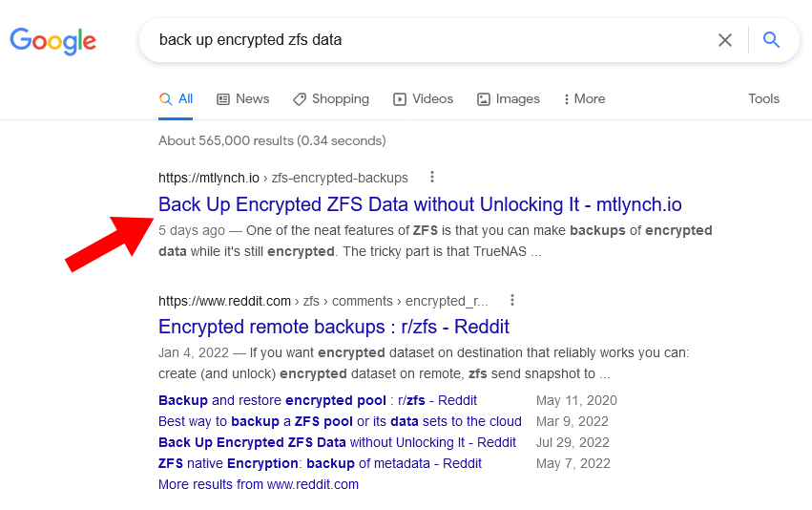
Task: Show more results from www.reddit.com
Action: coord(259,484)
